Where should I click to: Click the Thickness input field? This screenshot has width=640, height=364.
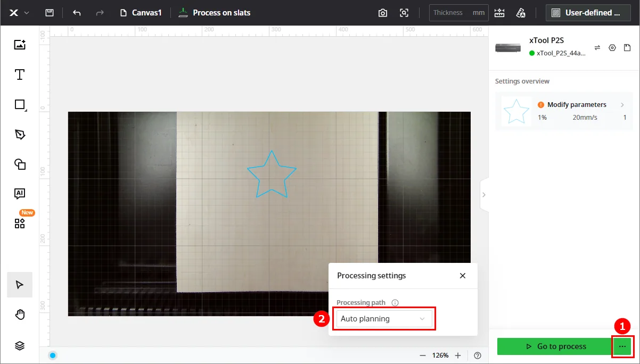click(x=458, y=13)
